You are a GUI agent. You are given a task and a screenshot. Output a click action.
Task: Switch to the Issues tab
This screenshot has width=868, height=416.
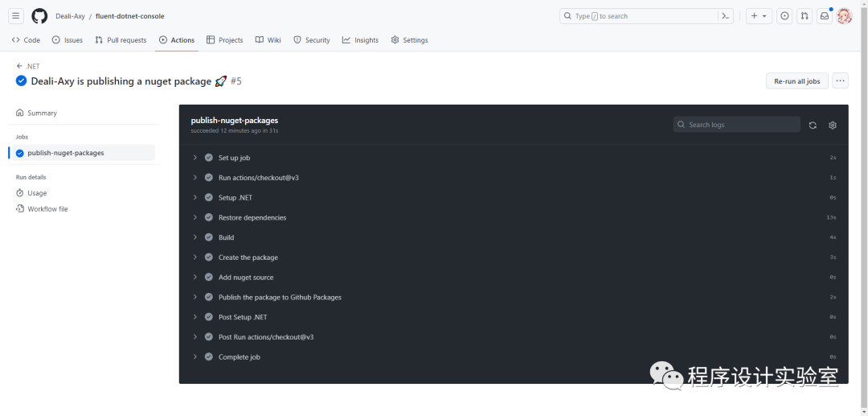[x=67, y=40]
